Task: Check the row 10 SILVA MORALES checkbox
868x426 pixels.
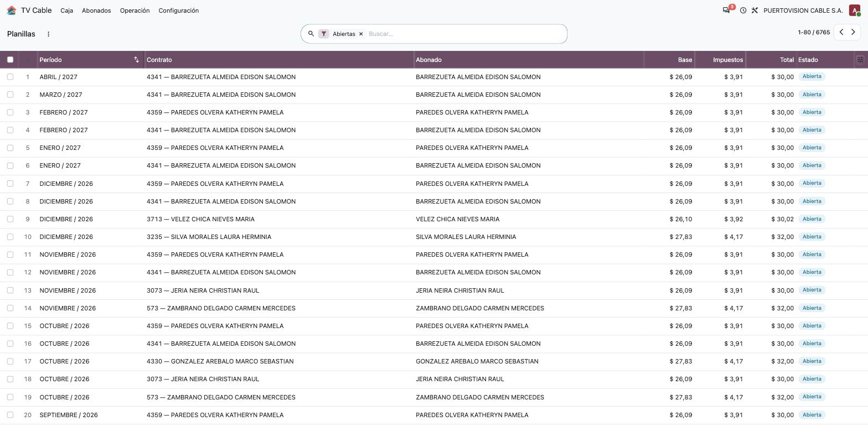Action: click(x=10, y=237)
